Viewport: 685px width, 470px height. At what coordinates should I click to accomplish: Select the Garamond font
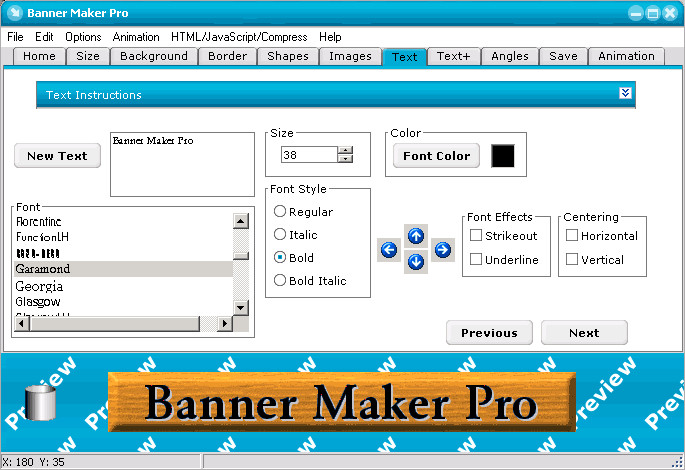124,269
